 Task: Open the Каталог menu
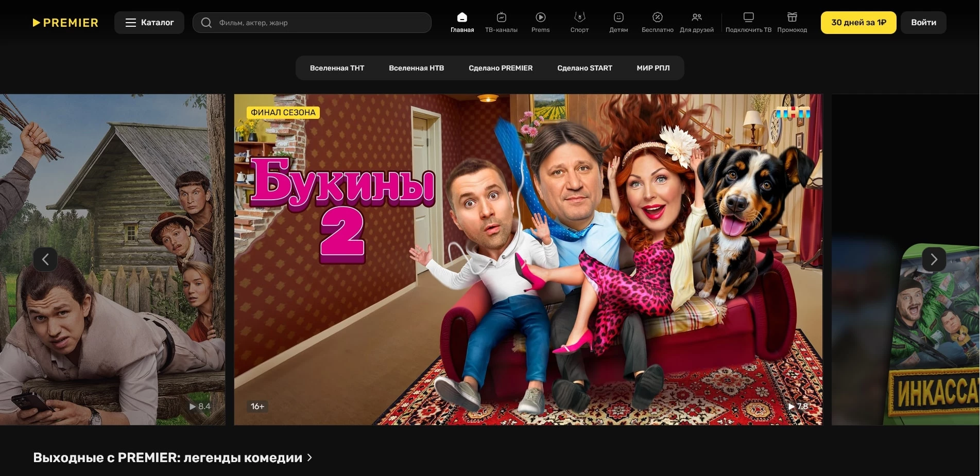pyautogui.click(x=149, y=22)
